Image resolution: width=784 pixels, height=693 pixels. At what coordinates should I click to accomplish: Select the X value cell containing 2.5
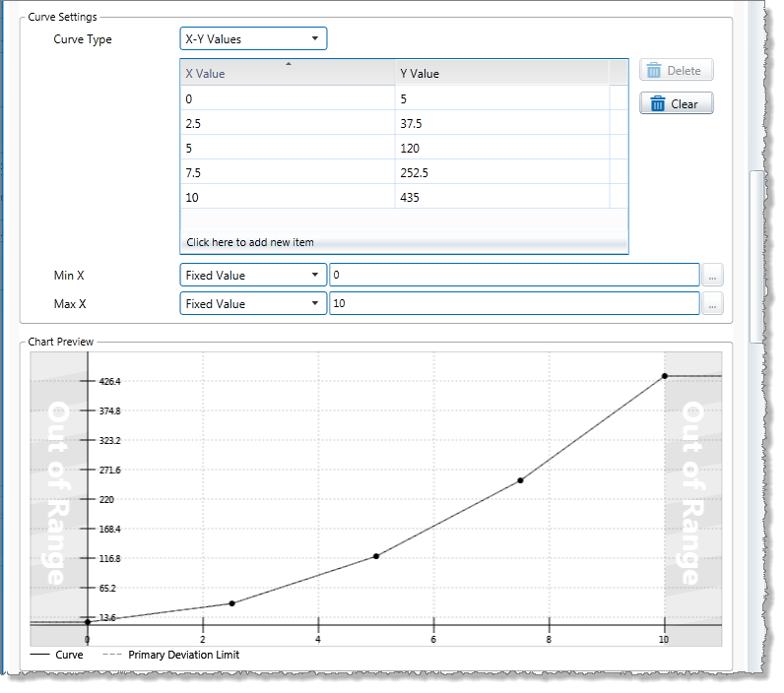(288, 123)
